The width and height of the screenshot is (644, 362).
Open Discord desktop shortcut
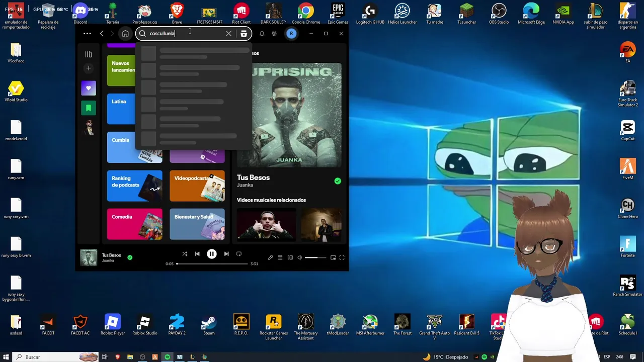pos(80,14)
